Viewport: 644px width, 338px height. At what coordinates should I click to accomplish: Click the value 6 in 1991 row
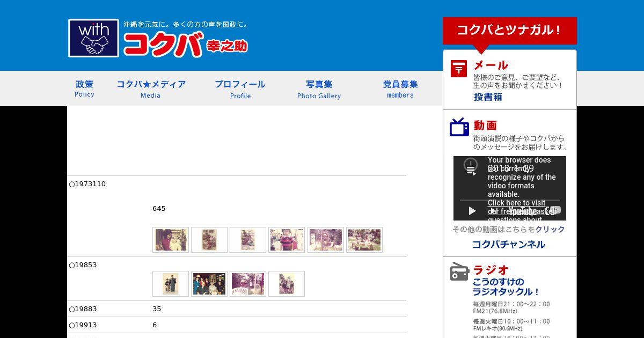[155, 325]
